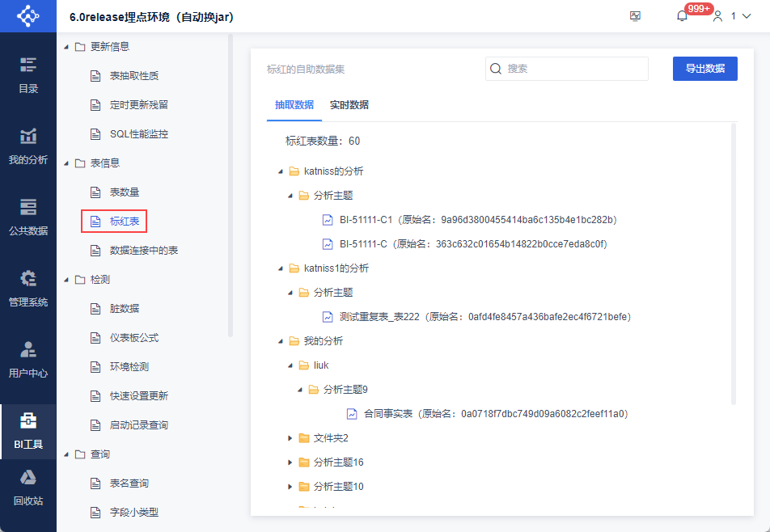Collapse the 更新信息 folder
770x532 pixels.
(x=66, y=47)
